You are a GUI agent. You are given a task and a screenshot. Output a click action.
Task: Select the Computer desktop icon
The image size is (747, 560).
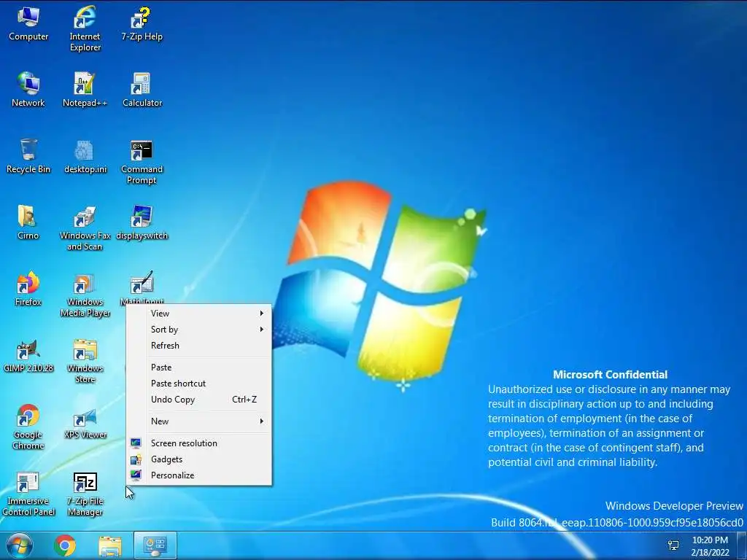tap(28, 24)
